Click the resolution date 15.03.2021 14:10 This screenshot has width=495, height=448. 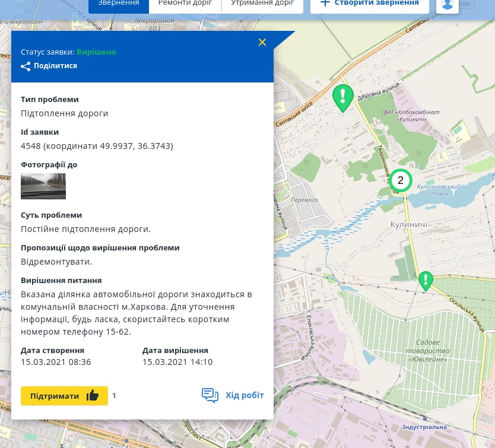pos(177,362)
